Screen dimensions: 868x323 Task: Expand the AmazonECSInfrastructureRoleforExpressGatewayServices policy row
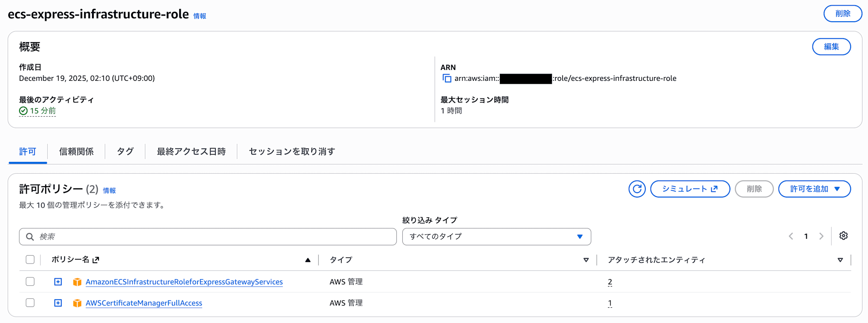coord(58,282)
